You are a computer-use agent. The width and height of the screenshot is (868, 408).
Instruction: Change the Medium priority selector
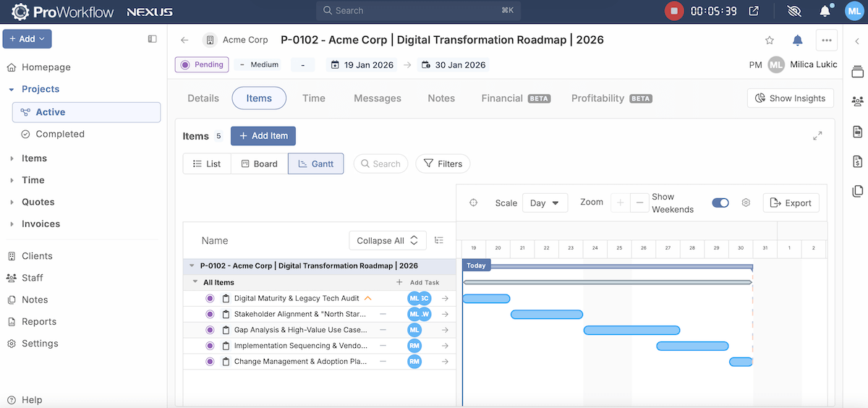click(260, 64)
